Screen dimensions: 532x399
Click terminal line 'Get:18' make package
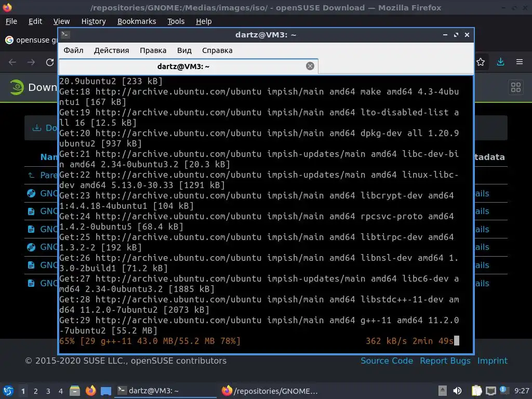click(x=259, y=97)
